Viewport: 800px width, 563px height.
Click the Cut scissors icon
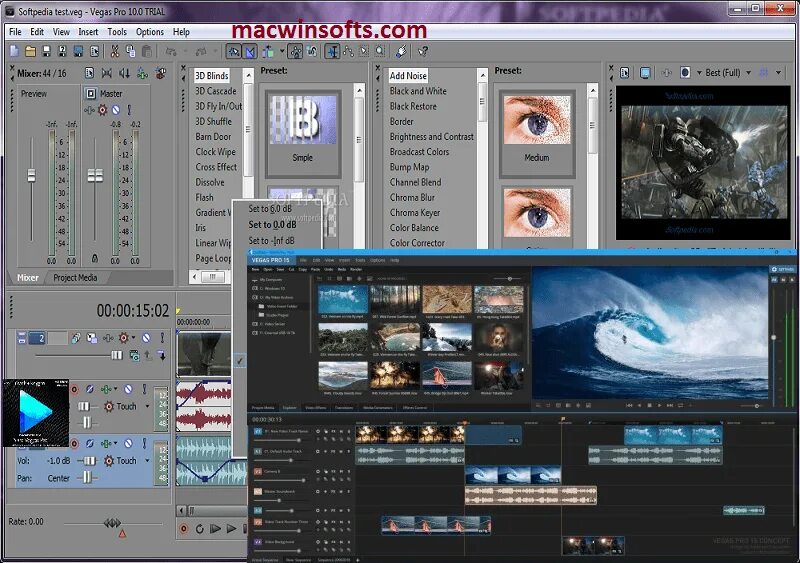coord(115,51)
